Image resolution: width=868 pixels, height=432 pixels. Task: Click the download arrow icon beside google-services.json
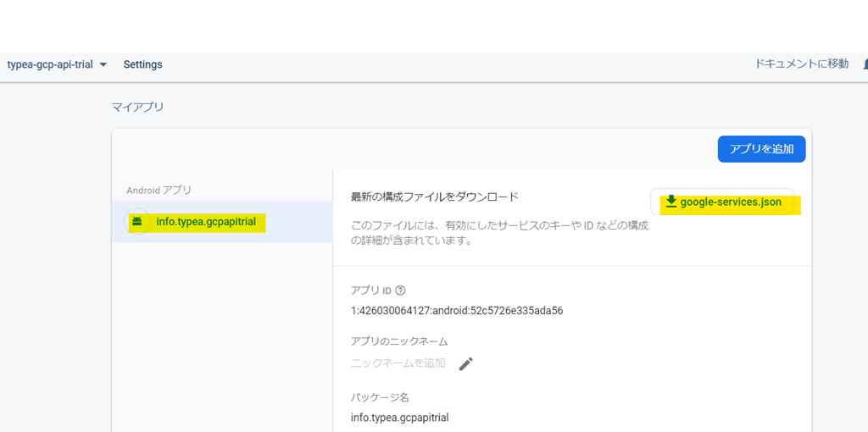(671, 202)
